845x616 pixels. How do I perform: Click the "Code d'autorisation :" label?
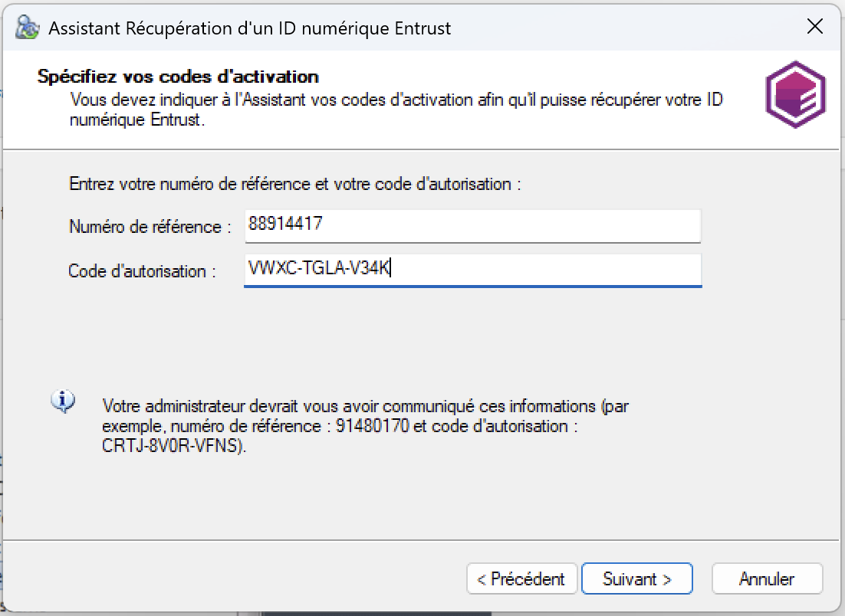point(143,271)
